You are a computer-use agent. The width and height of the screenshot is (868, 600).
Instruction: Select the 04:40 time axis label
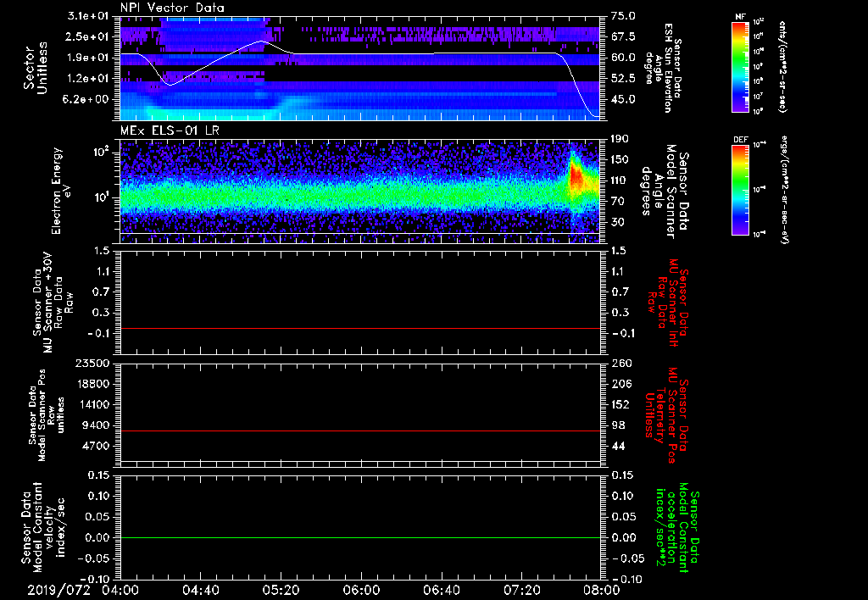201,590
